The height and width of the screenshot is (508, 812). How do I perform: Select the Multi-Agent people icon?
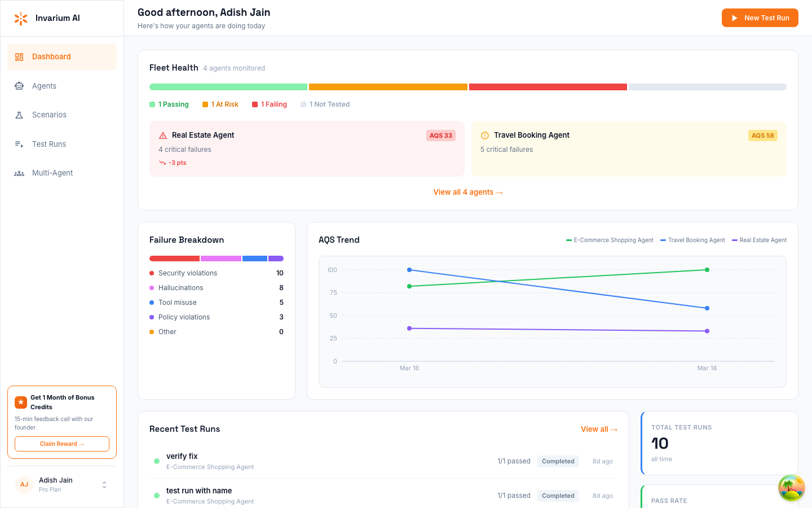[x=19, y=173]
